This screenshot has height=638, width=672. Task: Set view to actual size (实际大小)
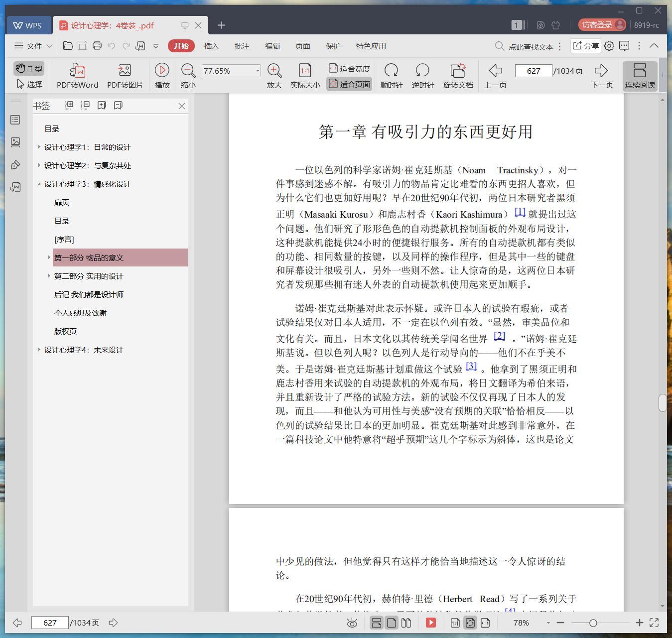(x=305, y=76)
